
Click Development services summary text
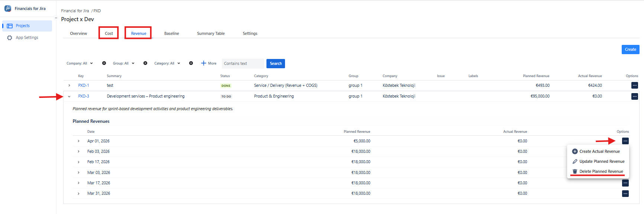coord(146,96)
